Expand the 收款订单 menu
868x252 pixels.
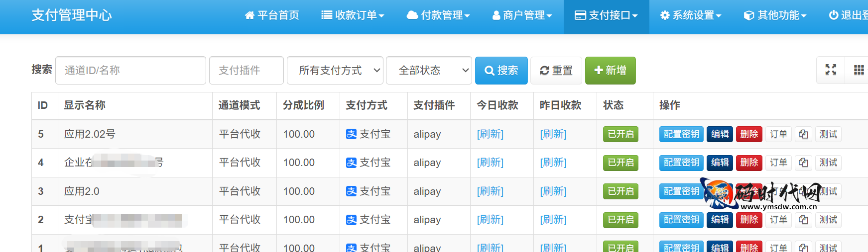[x=353, y=15]
